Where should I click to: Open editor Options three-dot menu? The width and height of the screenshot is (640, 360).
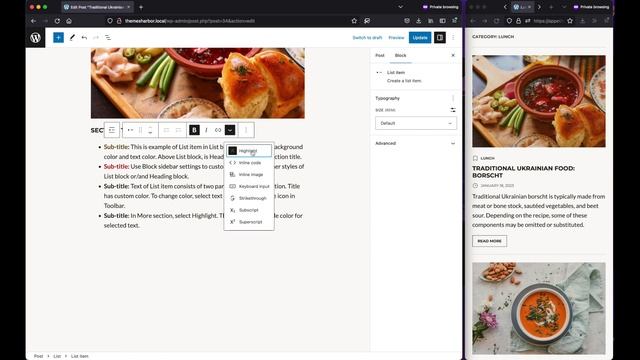(x=453, y=38)
